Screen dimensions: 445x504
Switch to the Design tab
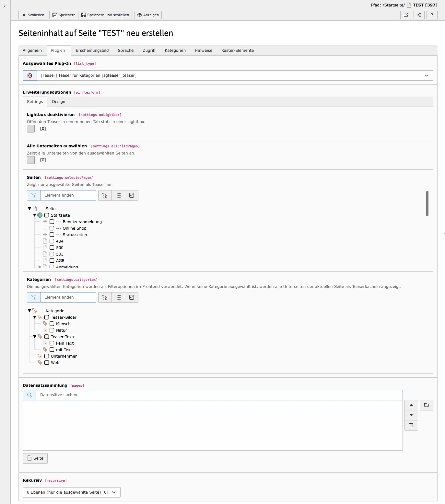59,101
